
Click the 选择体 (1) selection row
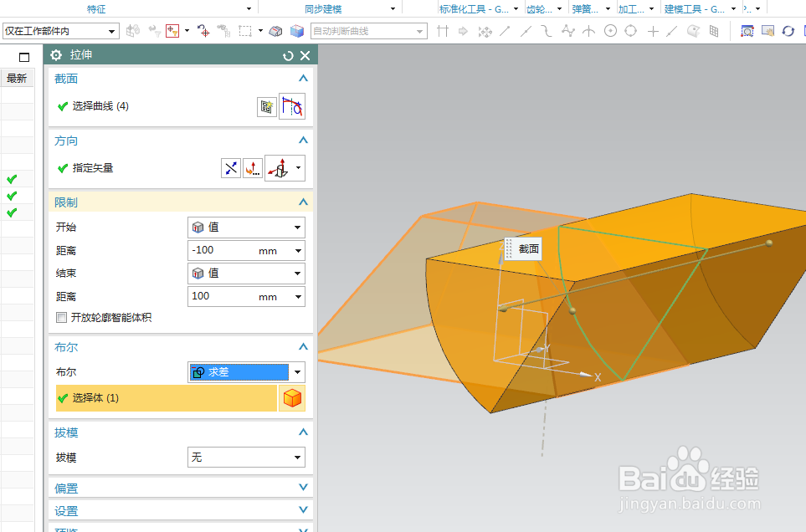tap(166, 398)
